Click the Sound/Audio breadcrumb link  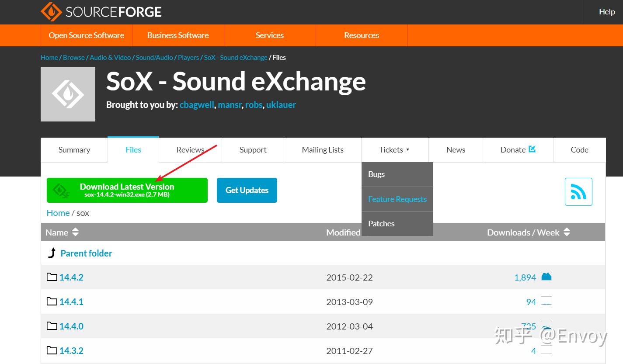[154, 58]
